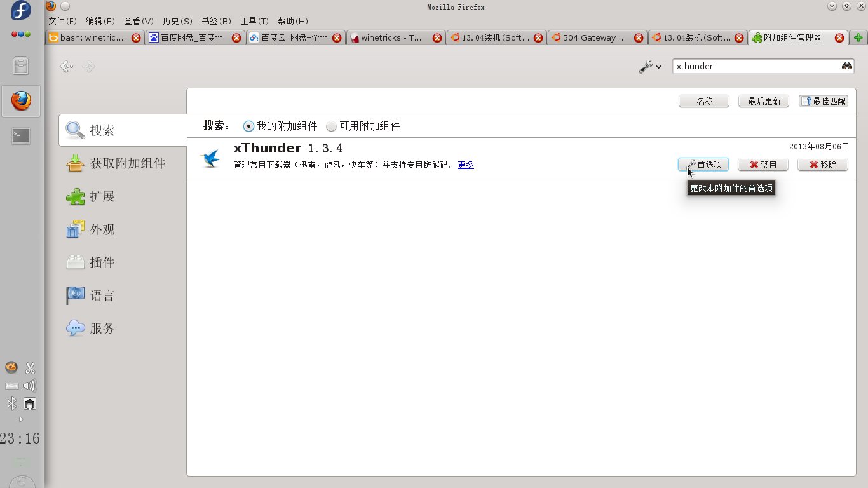Open the 查看 menu
The height and width of the screenshot is (488, 868).
(x=139, y=21)
